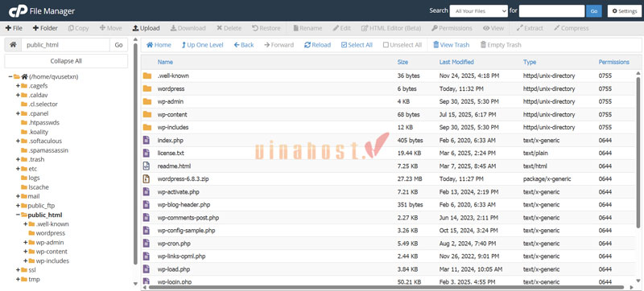Expand the mail tree folder

coord(18,196)
